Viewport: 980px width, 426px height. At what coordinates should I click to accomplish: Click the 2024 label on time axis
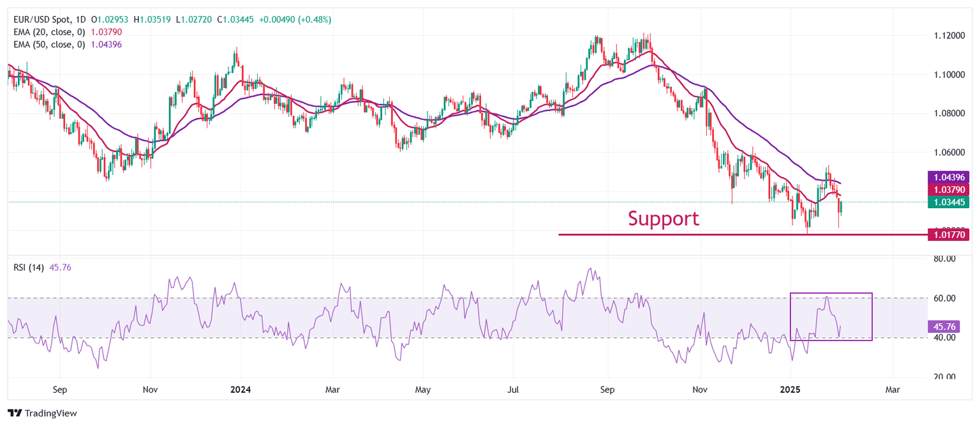coord(241,389)
